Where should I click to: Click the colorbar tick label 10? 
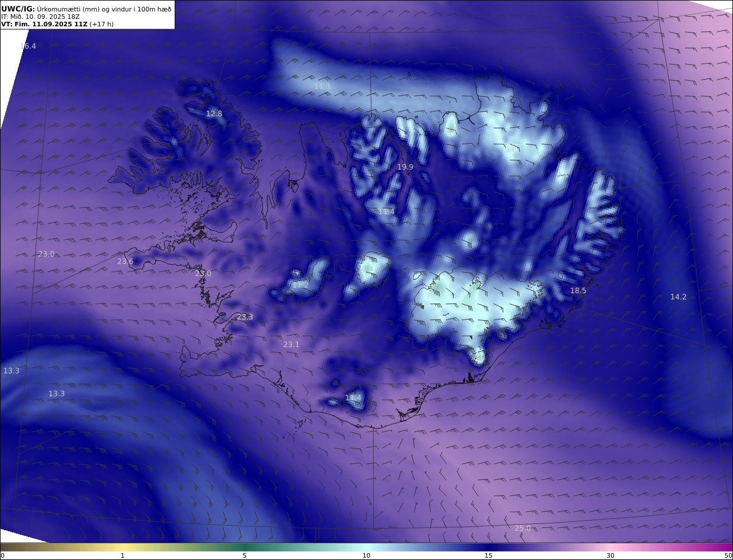pos(366,555)
